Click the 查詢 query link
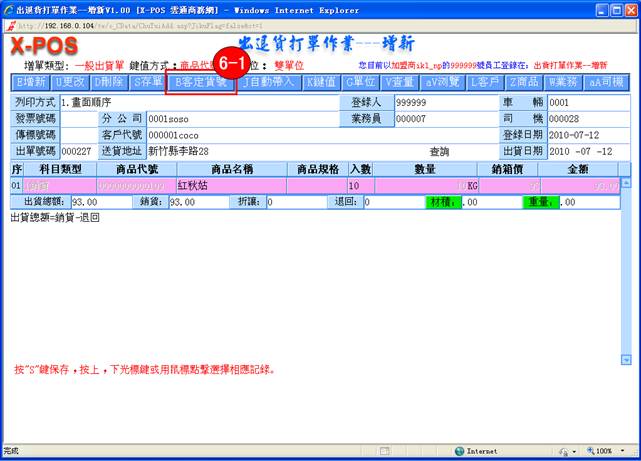Image resolution: width=641 pixels, height=461 pixels. [440, 151]
